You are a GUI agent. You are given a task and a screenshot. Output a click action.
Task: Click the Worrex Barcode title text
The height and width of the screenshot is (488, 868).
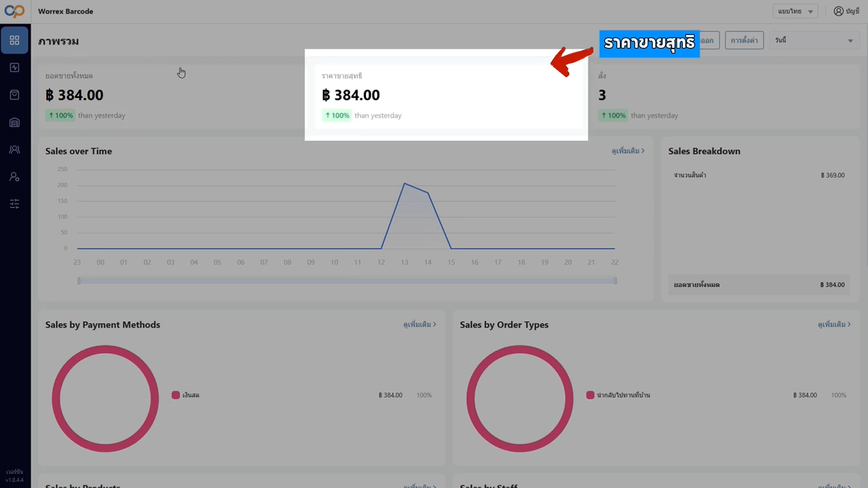[66, 11]
